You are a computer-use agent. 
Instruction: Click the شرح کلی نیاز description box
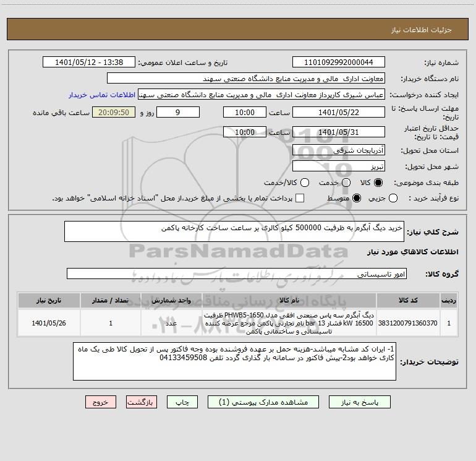click(x=234, y=231)
